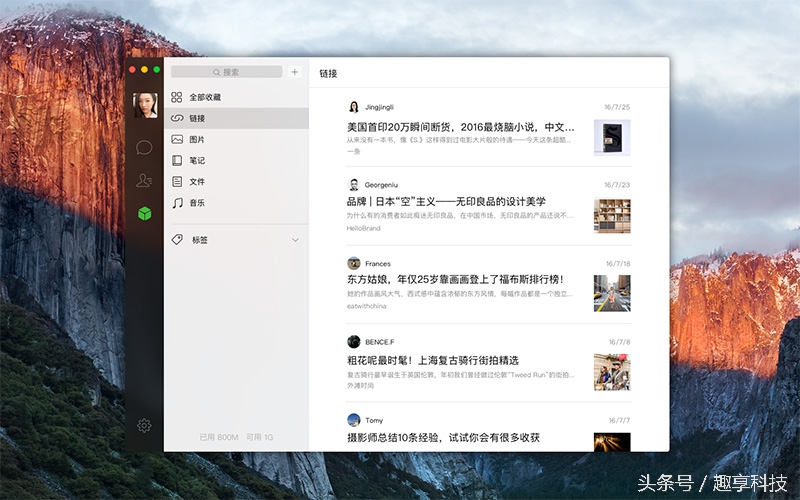Click the sender name Jingjingli

[379, 107]
